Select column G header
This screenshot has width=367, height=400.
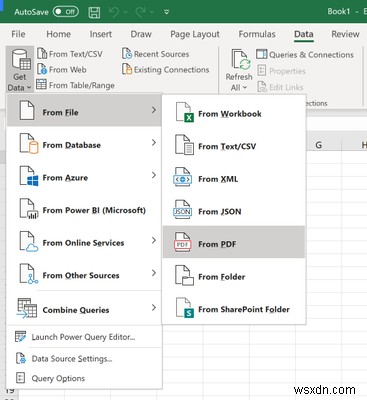tap(318, 145)
